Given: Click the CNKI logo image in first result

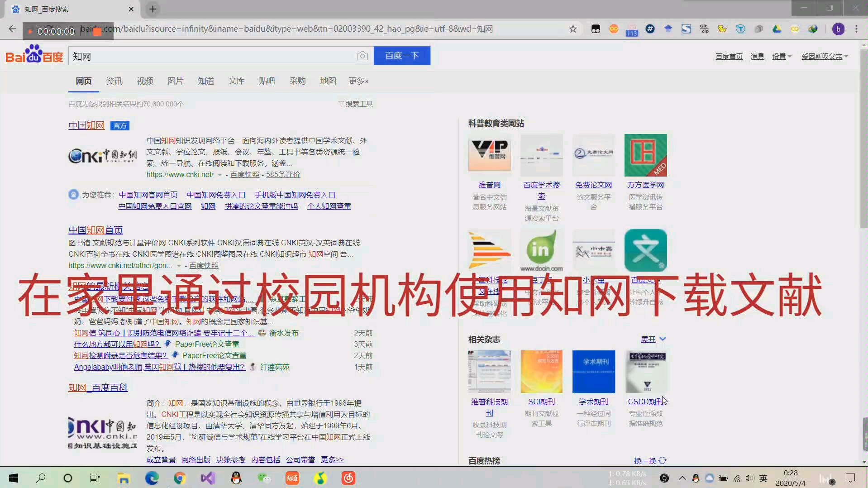Looking at the screenshot, I should 102,155.
